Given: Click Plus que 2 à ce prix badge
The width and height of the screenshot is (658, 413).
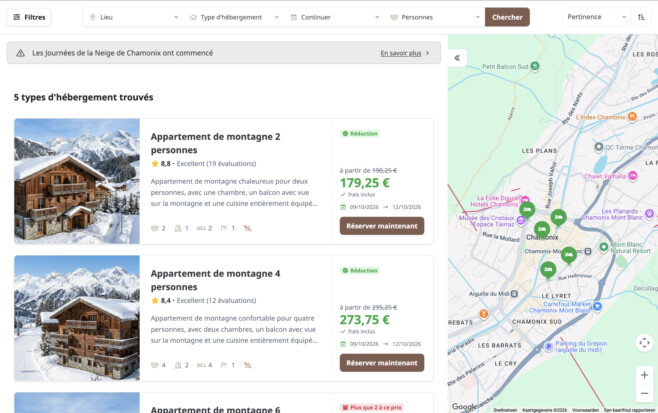Looking at the screenshot, I should coord(372,407).
